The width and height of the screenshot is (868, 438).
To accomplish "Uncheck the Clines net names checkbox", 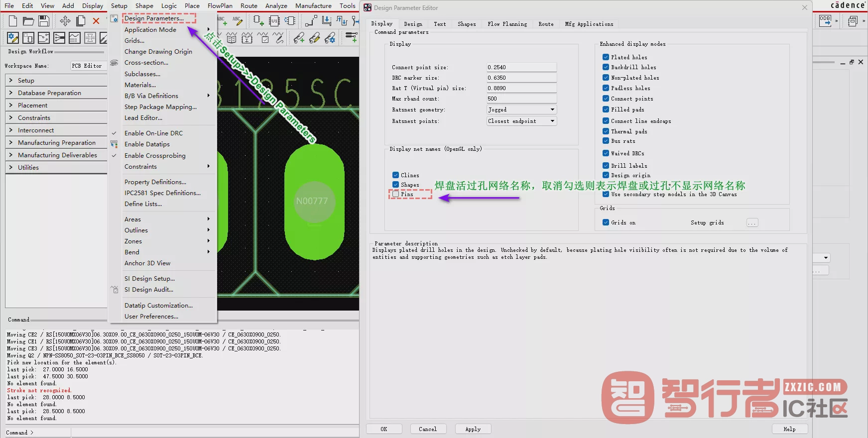I will pyautogui.click(x=396, y=175).
